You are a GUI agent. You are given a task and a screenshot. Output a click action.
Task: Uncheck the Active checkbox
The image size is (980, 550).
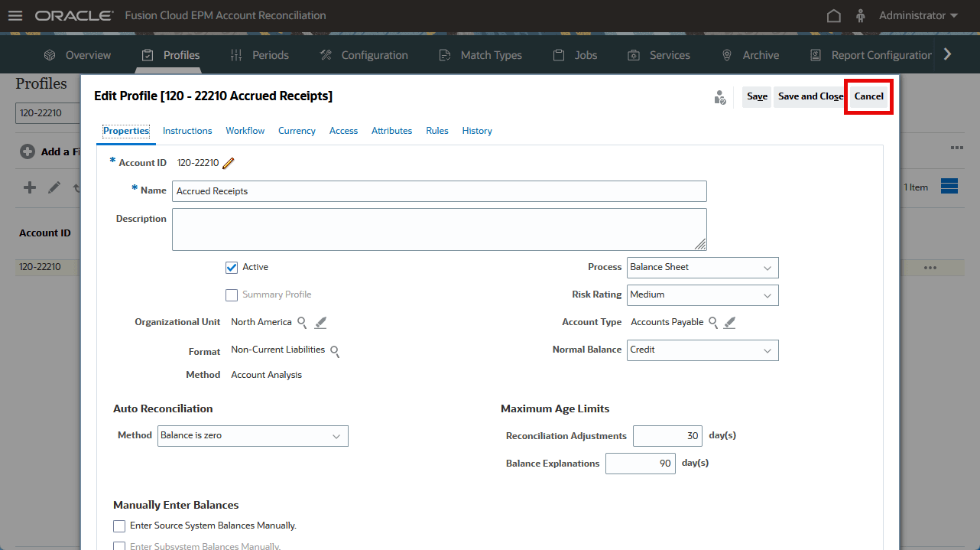[232, 268]
